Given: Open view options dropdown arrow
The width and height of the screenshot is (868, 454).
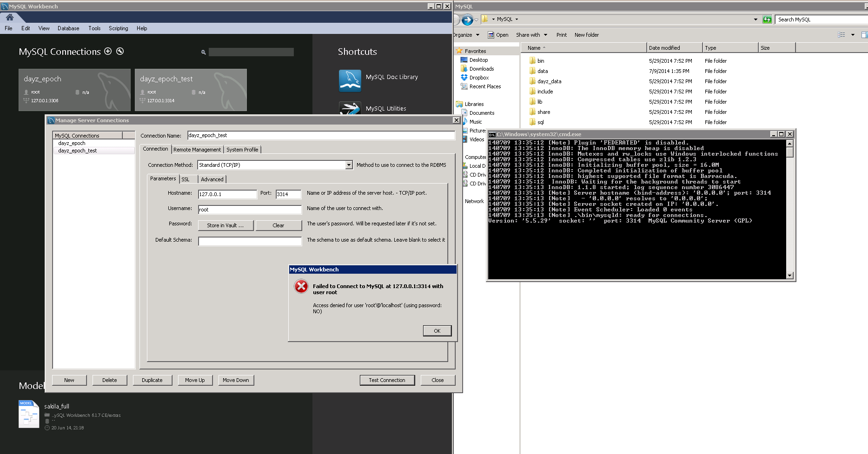Looking at the screenshot, I should click(x=853, y=35).
